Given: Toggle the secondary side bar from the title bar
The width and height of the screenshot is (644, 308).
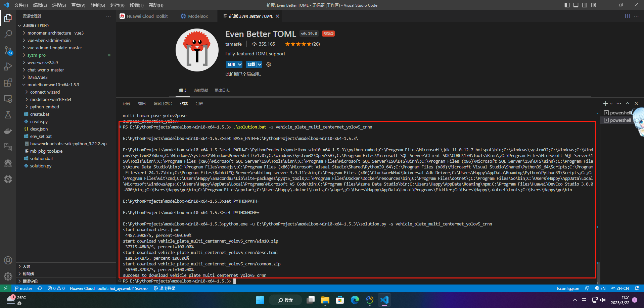Looking at the screenshot, I should tap(585, 5).
